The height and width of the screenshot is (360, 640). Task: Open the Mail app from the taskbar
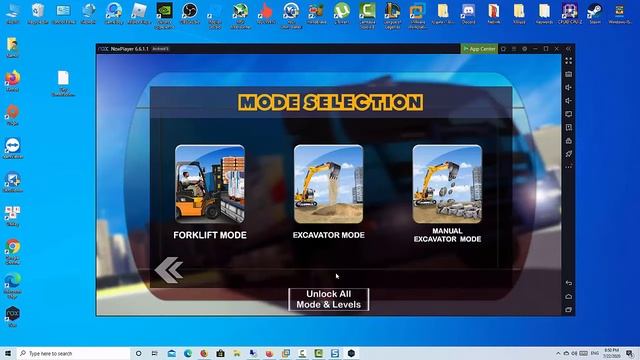(x=171, y=353)
